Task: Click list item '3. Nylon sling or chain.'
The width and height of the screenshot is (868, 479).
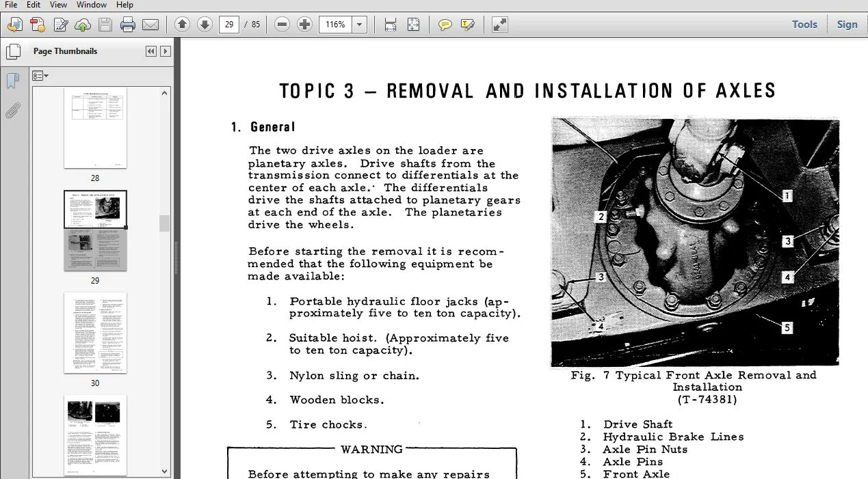Action: tap(343, 376)
